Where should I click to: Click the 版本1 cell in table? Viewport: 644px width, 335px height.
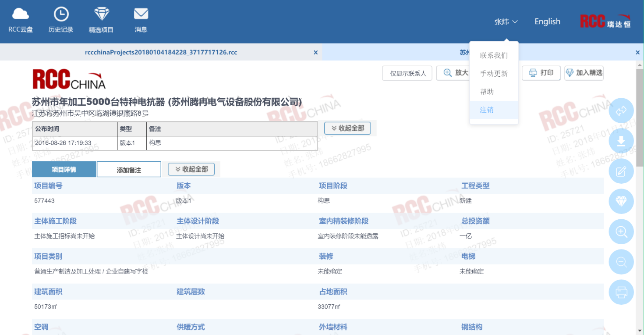pos(127,143)
